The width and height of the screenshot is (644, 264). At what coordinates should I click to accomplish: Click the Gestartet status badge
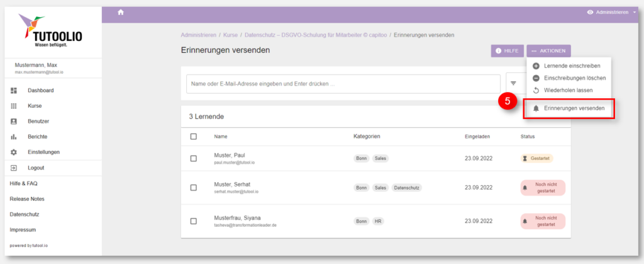(536, 159)
